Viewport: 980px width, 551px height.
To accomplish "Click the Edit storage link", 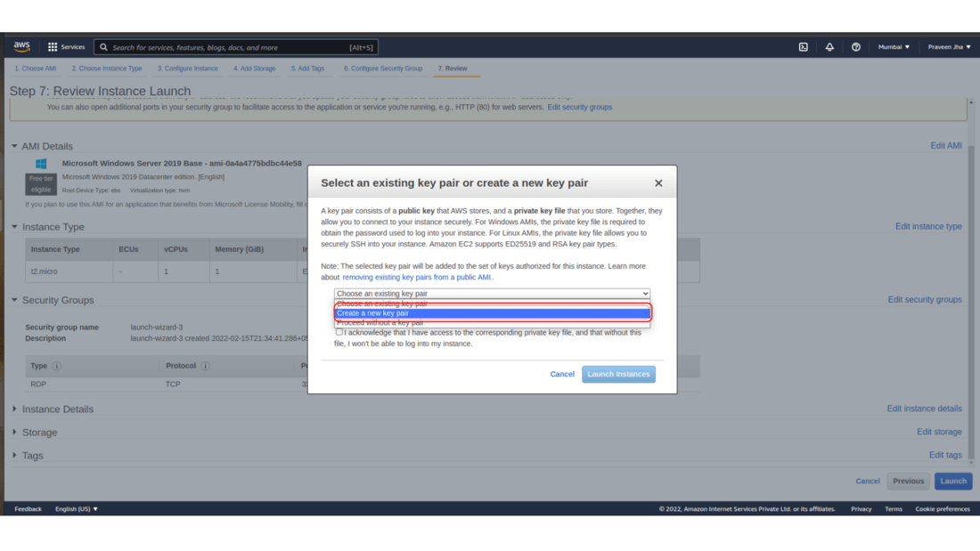I will 939,432.
